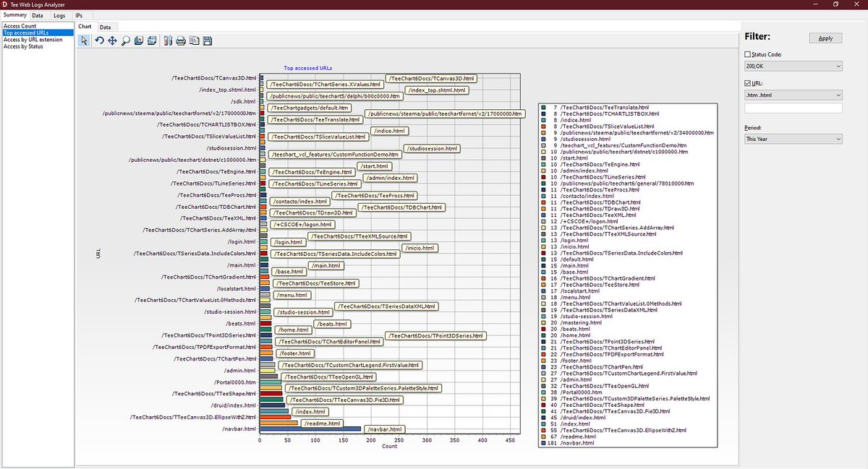Activate the chart depth tool
The image size is (868, 469).
tap(139, 40)
